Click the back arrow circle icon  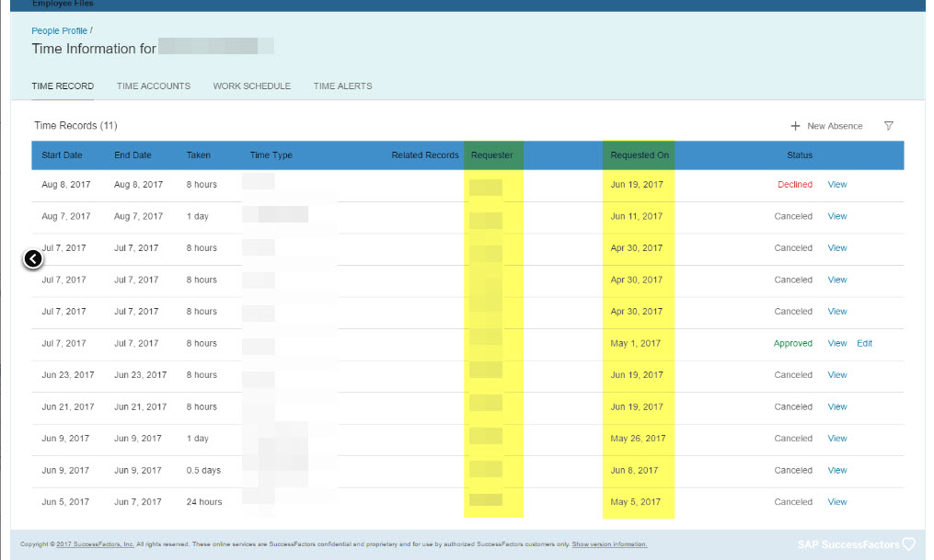point(33,259)
